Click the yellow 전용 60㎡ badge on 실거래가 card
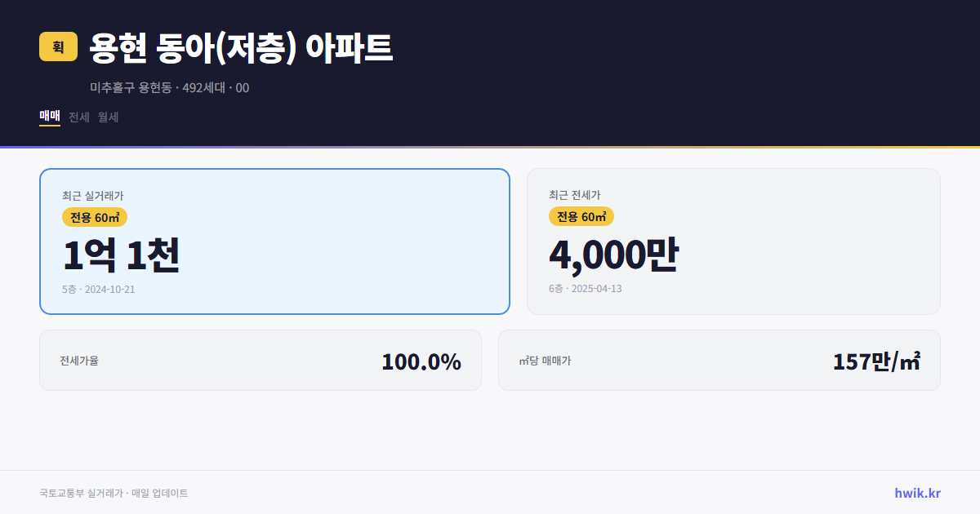 (93, 217)
